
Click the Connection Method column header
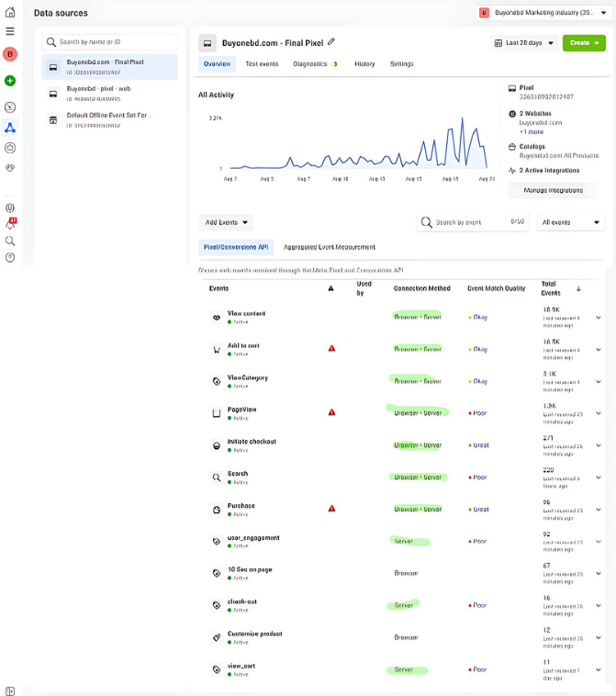click(x=421, y=288)
